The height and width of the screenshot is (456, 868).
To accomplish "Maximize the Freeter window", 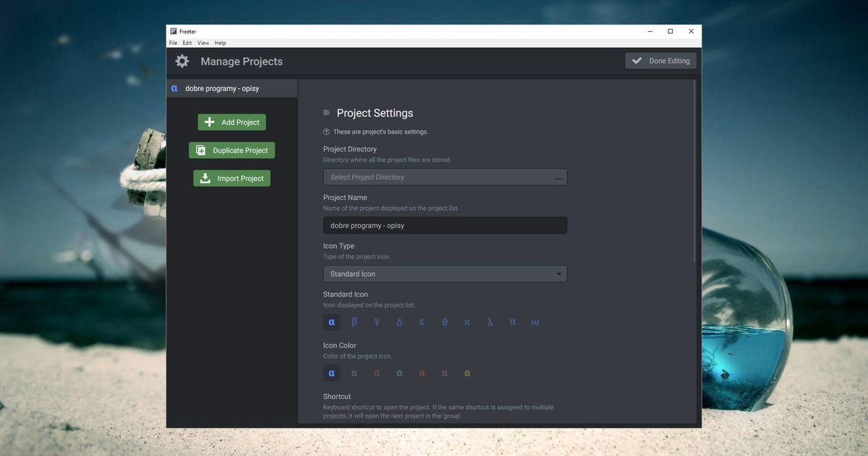I will point(671,31).
